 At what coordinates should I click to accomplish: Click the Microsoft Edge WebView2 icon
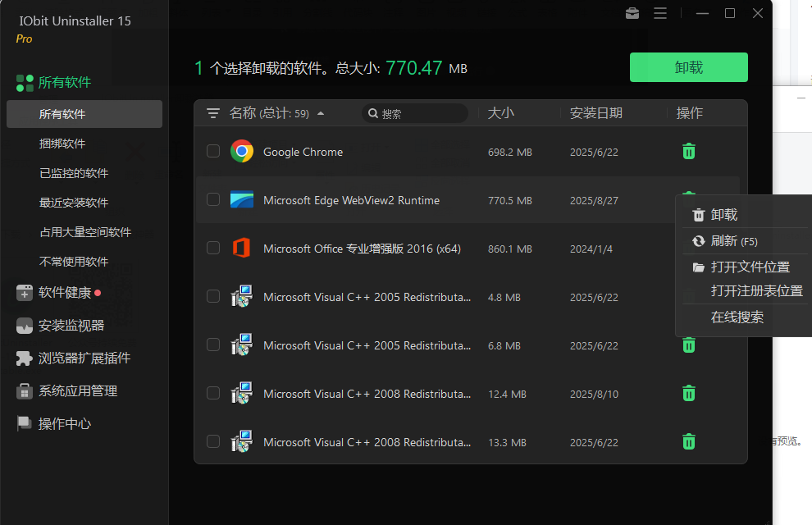(x=242, y=200)
